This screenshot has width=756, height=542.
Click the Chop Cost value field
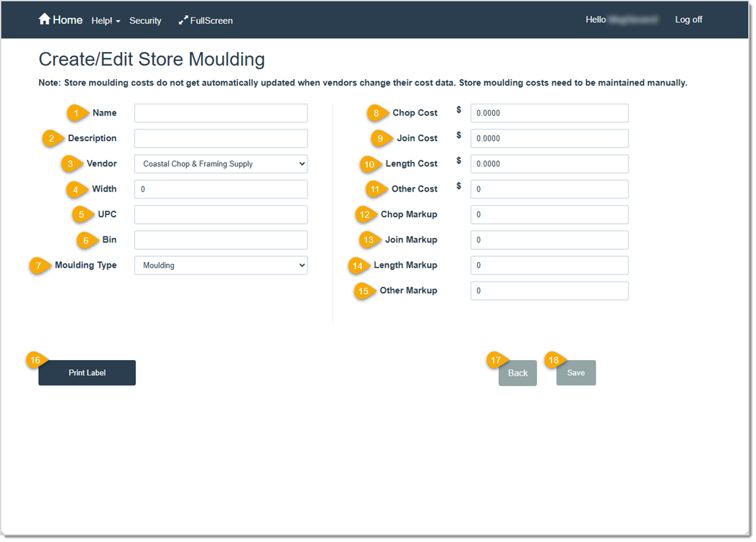(549, 112)
